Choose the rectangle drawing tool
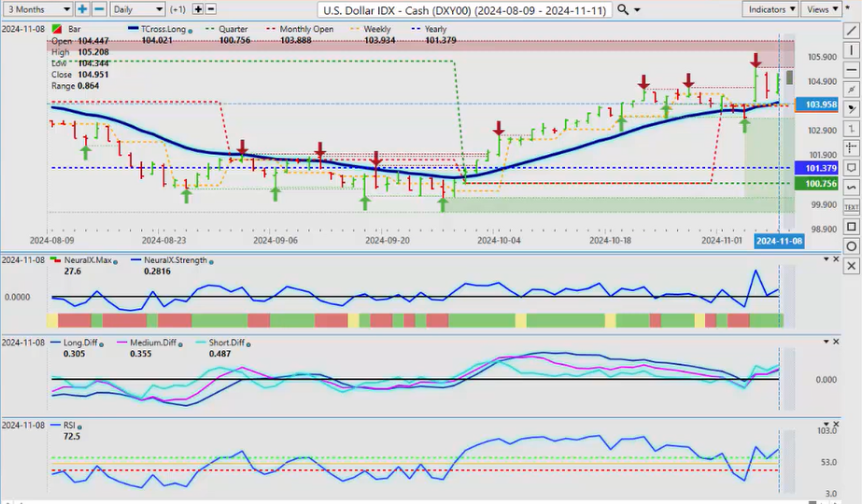This screenshot has height=504, width=862. [x=851, y=227]
